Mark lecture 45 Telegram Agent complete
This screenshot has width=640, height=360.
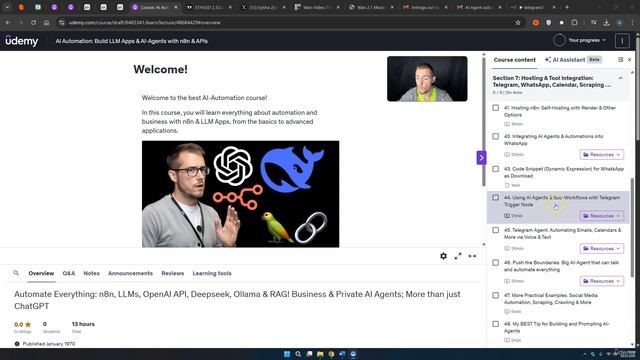(496, 230)
